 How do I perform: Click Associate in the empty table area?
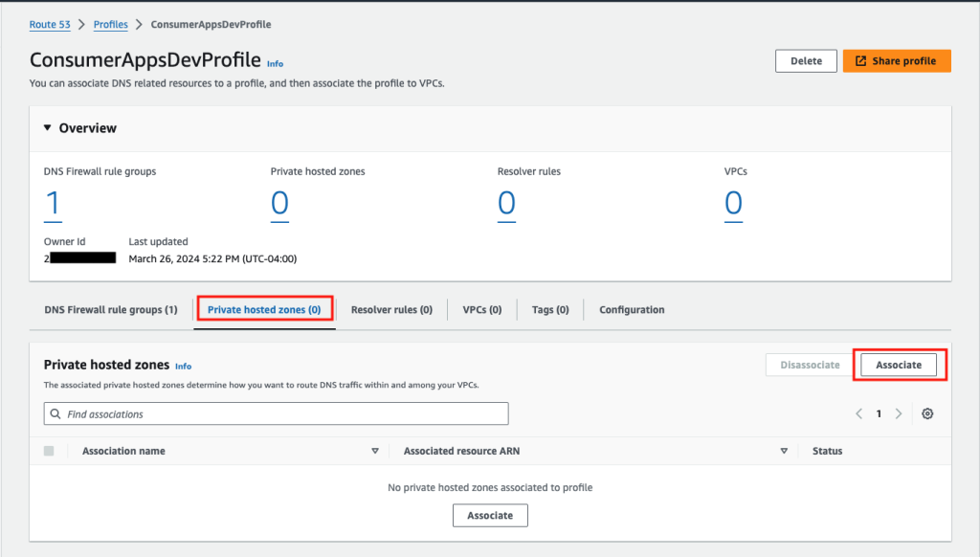[490, 515]
